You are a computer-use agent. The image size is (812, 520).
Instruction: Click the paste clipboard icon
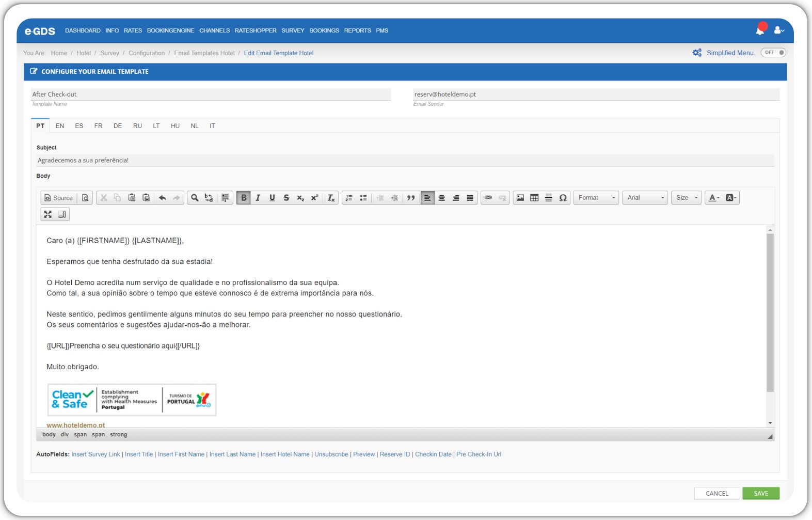[x=132, y=198]
